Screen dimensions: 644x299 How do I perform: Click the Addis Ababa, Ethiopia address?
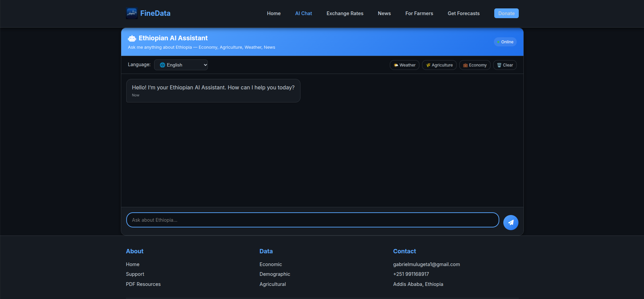tap(418, 284)
